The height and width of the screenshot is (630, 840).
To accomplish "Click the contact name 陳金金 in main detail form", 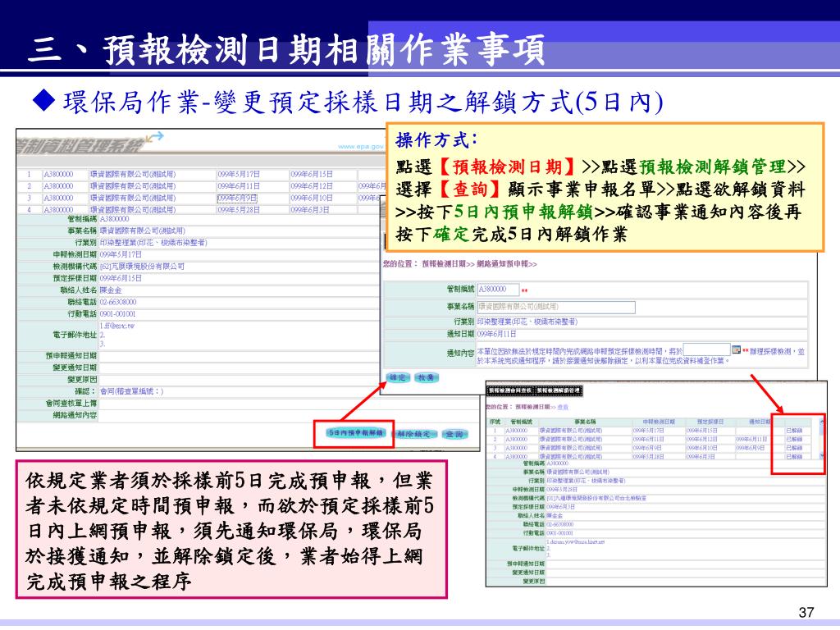I will pyautogui.click(x=111, y=290).
